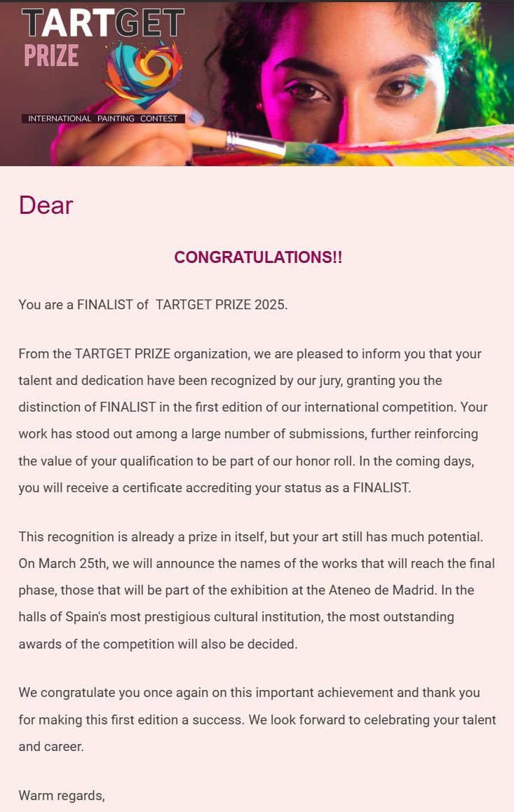Click the TARTGET title in the banner
Image resolution: width=514 pixels, height=812 pixels.
pyautogui.click(x=103, y=23)
